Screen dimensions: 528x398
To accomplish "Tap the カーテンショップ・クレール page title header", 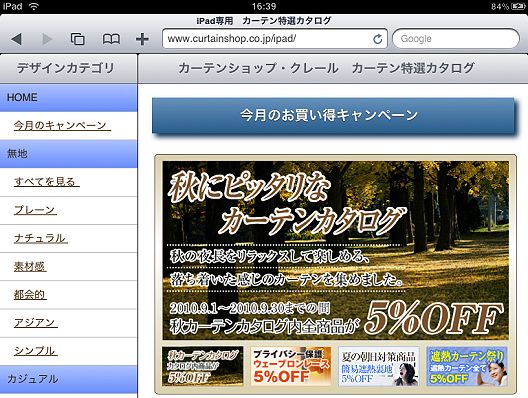I will 326,68.
